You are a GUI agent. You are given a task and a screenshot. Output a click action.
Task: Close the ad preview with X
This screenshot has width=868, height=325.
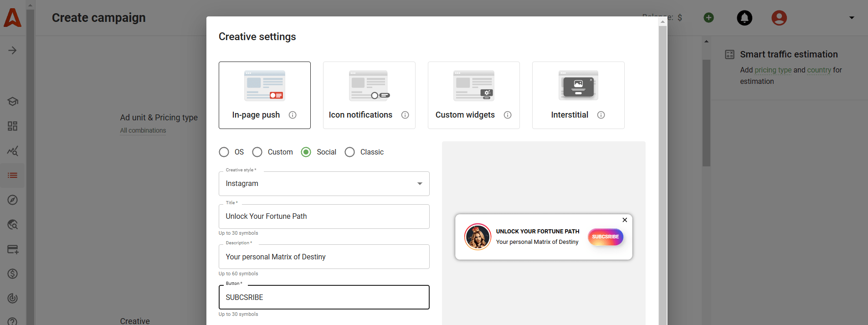625,220
